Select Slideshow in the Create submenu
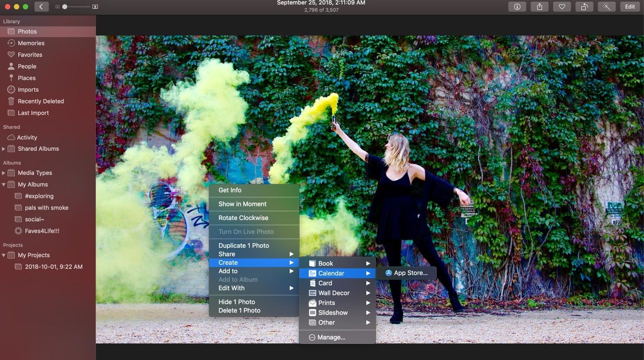The height and width of the screenshot is (360, 644). click(333, 313)
